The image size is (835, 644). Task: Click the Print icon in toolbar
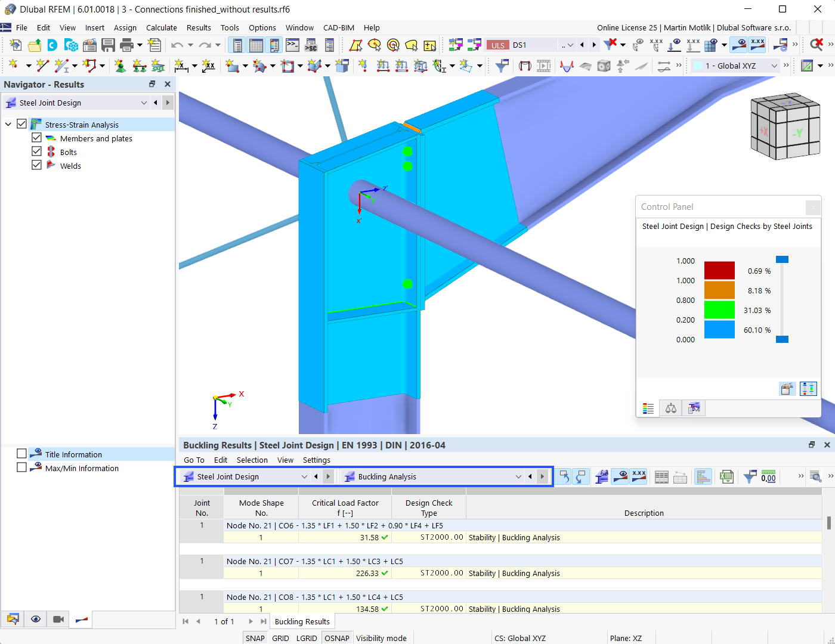[126, 45]
